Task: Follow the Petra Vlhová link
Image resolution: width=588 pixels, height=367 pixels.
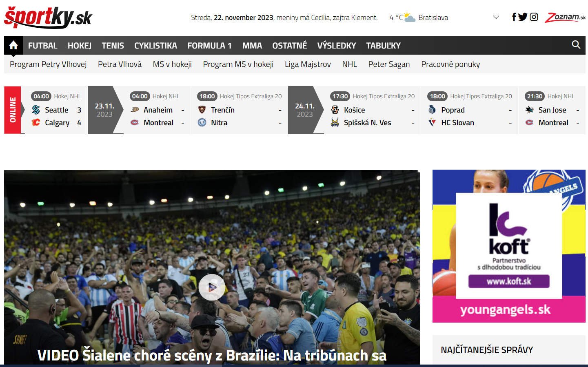Action: click(x=120, y=64)
